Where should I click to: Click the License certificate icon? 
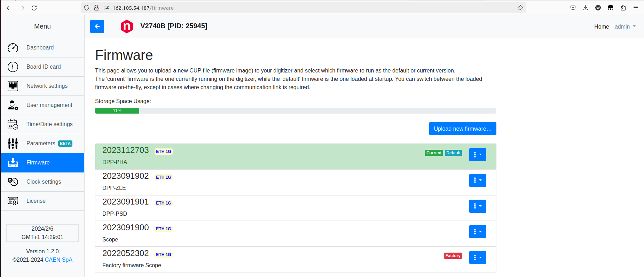13,201
